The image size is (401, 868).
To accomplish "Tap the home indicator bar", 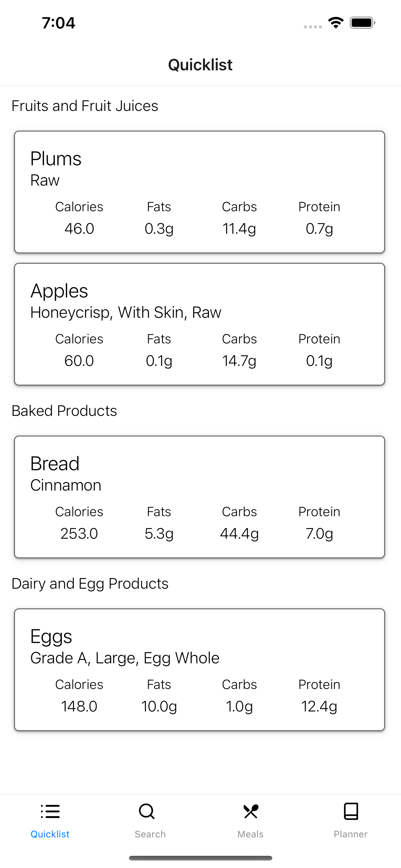I will coord(201,858).
